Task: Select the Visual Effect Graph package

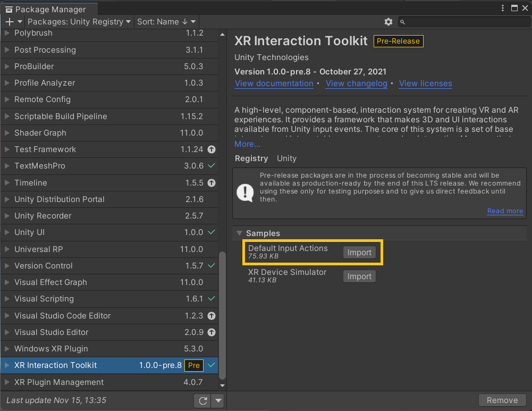Action: (109, 282)
